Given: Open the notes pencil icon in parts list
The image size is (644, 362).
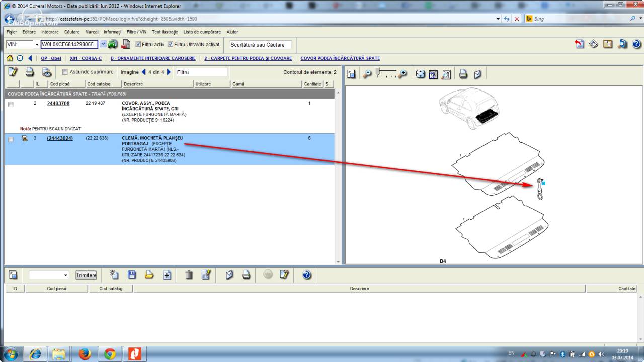Looking at the screenshot, I should [14, 72].
